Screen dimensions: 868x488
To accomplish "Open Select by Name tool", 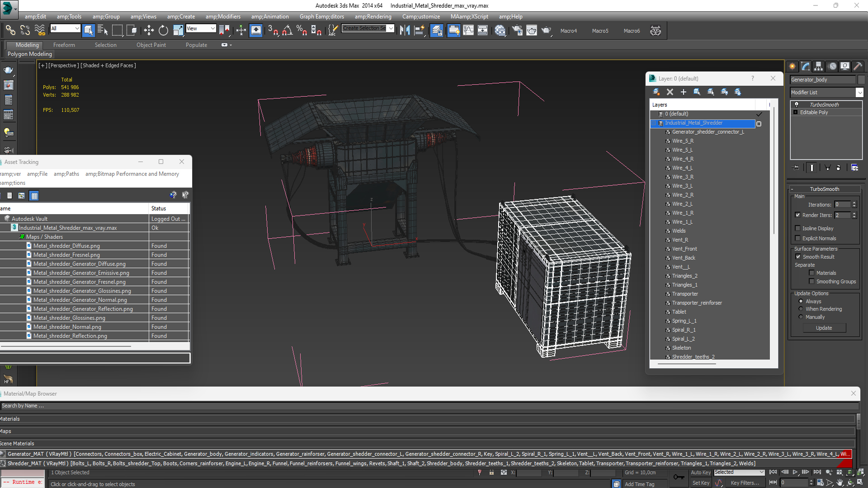I will (x=103, y=30).
